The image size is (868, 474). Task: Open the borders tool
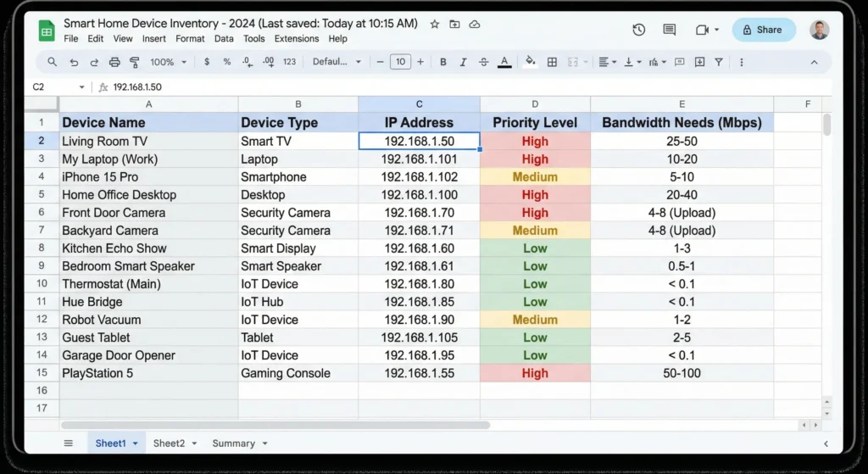552,62
